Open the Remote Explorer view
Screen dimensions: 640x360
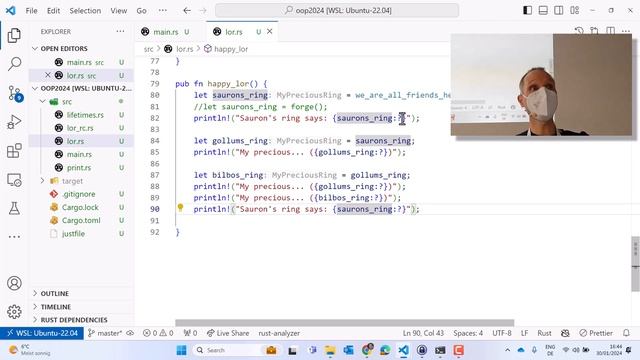pyautogui.click(x=14, y=180)
